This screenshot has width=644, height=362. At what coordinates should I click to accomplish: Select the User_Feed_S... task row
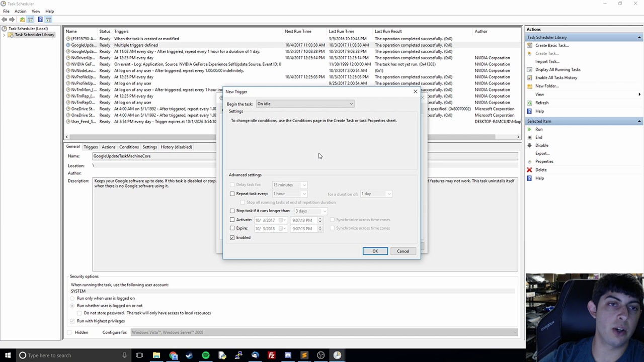pyautogui.click(x=293, y=122)
